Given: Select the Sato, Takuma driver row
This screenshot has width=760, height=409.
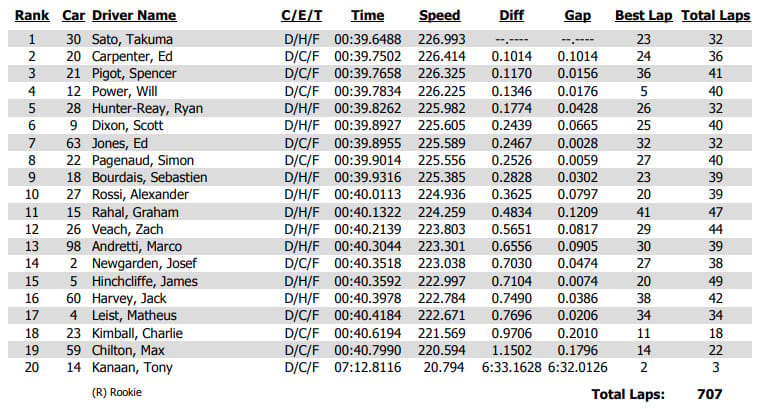Looking at the screenshot, I should point(380,39).
